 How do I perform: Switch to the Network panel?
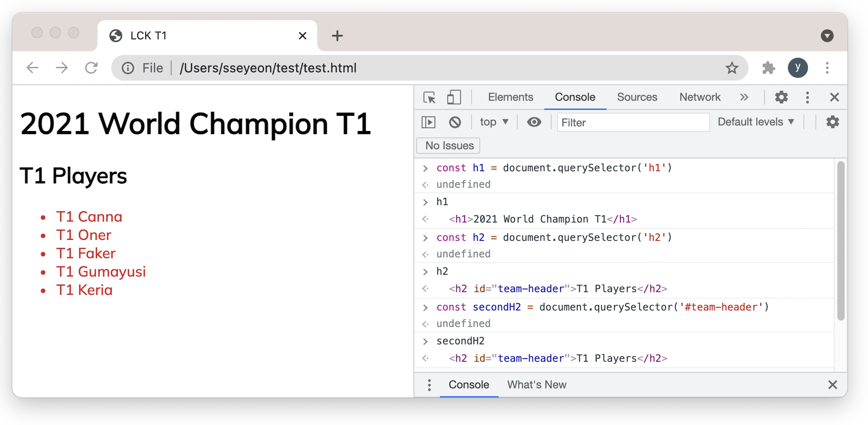click(x=700, y=97)
